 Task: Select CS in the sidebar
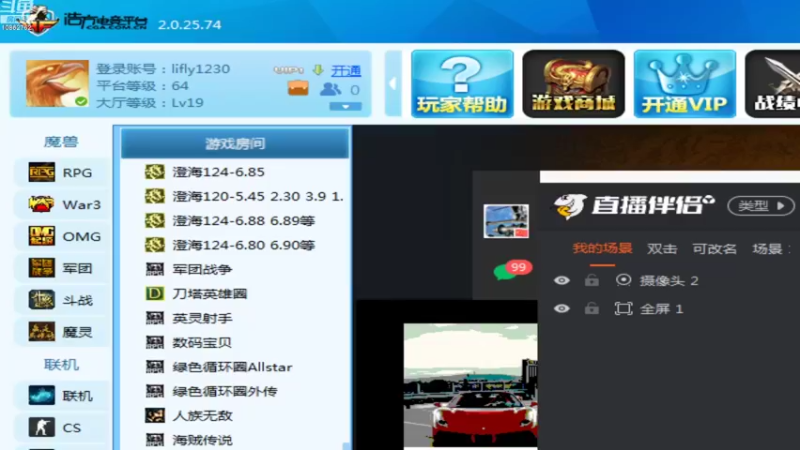pos(61,428)
